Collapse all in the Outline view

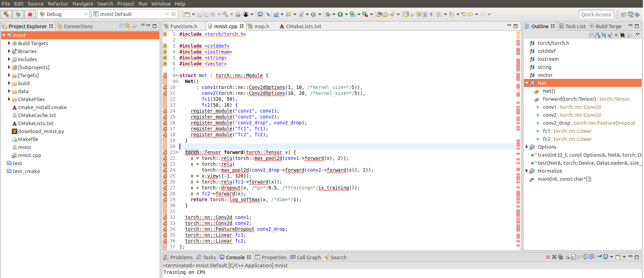591,35
